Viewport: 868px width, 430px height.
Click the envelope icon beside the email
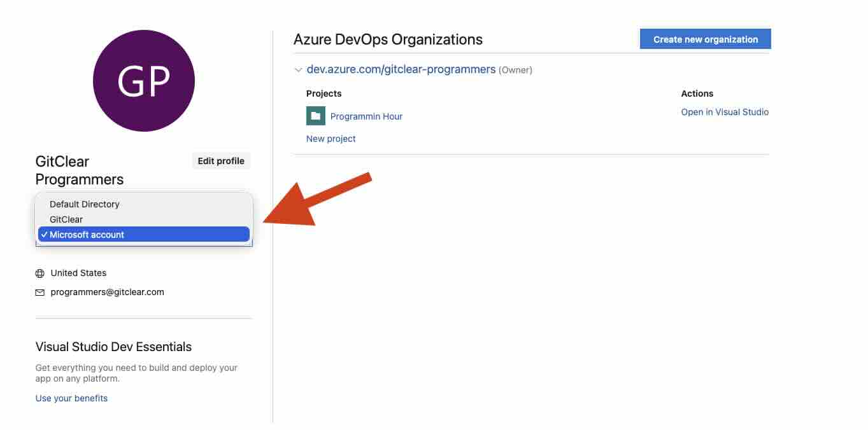40,293
